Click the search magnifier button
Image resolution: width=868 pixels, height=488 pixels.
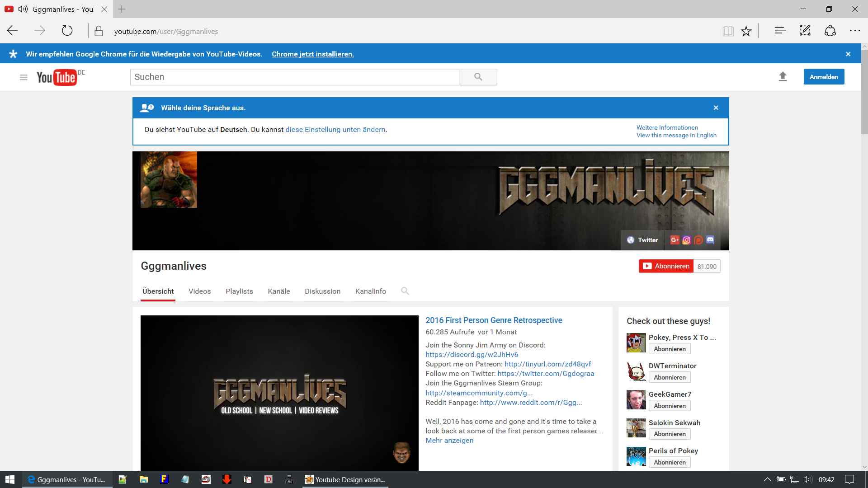pyautogui.click(x=478, y=77)
